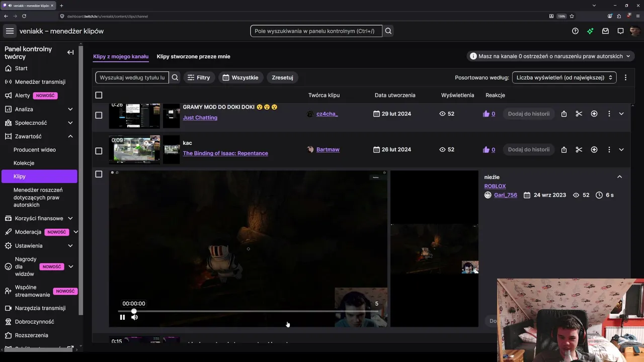Switch to Klipy z mojego kanału tab

pos(121,56)
